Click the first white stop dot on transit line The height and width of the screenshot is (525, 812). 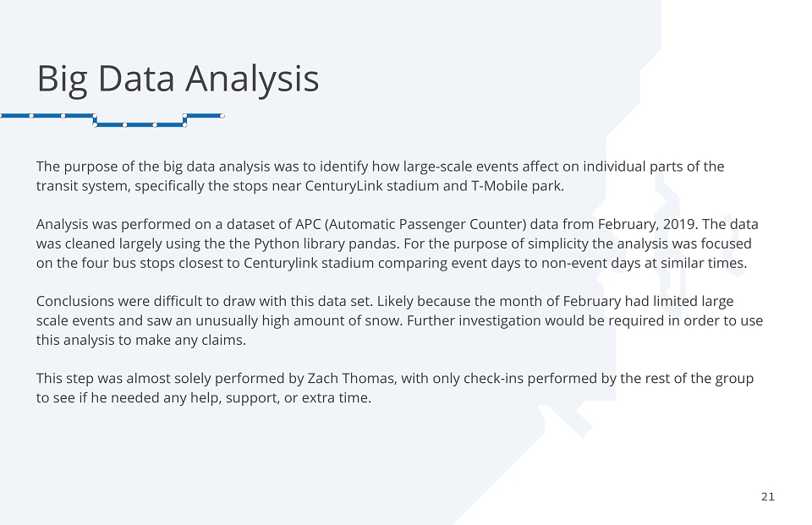click(31, 116)
